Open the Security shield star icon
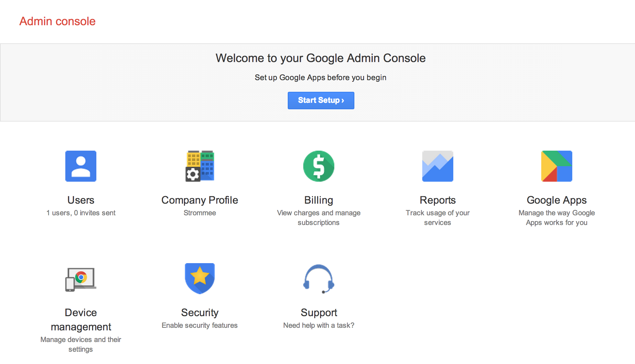Viewport: 635px width, 364px height. coord(200,279)
